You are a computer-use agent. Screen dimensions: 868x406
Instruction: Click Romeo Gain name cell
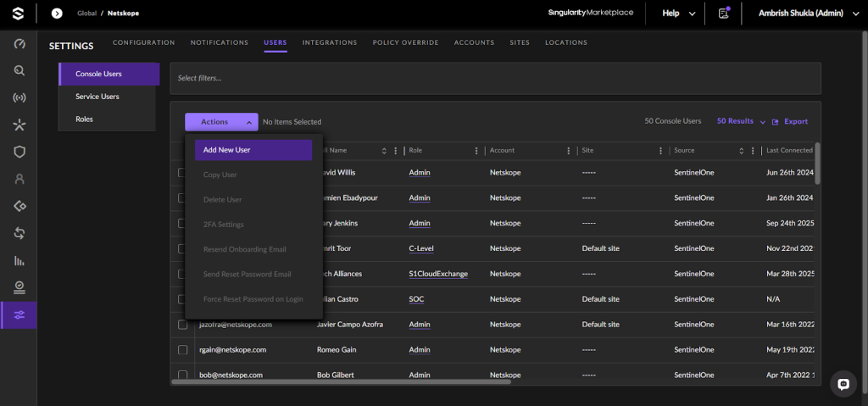[x=337, y=350]
